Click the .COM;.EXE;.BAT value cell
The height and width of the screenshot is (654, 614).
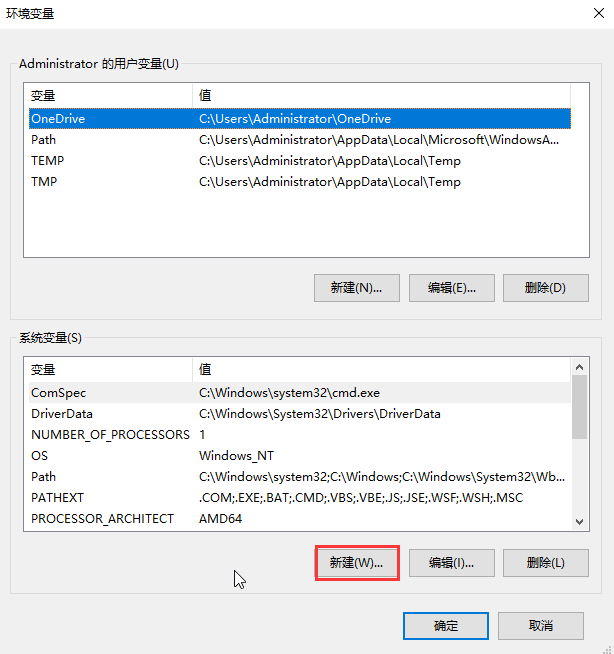361,498
